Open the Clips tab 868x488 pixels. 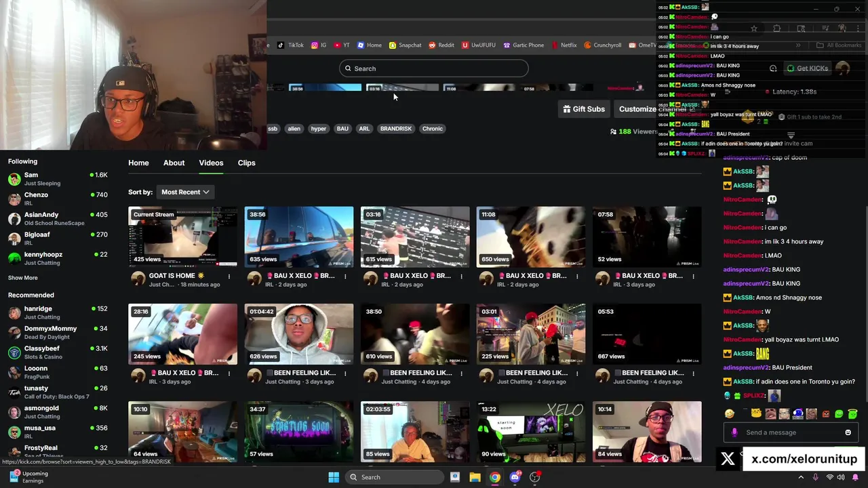pyautogui.click(x=246, y=163)
